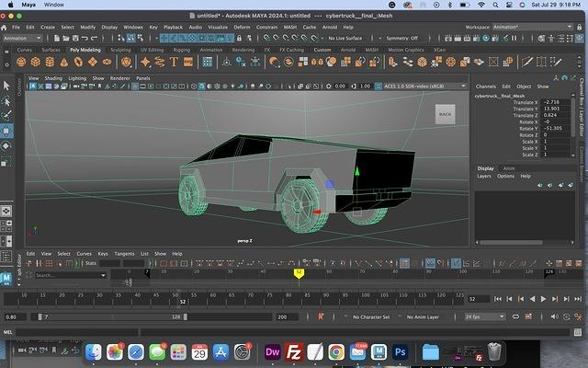Click the MEL command line input
This screenshot has width=588, height=368.
click(x=292, y=332)
